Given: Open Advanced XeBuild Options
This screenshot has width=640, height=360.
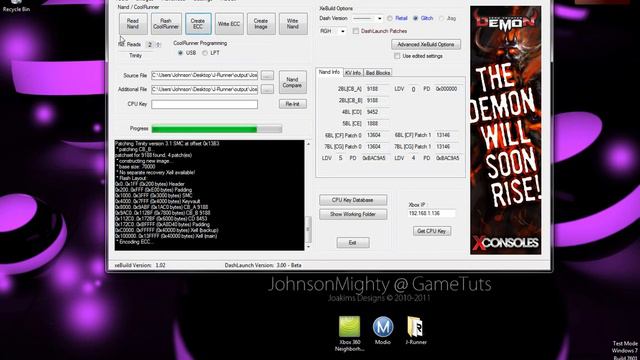Looking at the screenshot, I should pyautogui.click(x=426, y=44).
